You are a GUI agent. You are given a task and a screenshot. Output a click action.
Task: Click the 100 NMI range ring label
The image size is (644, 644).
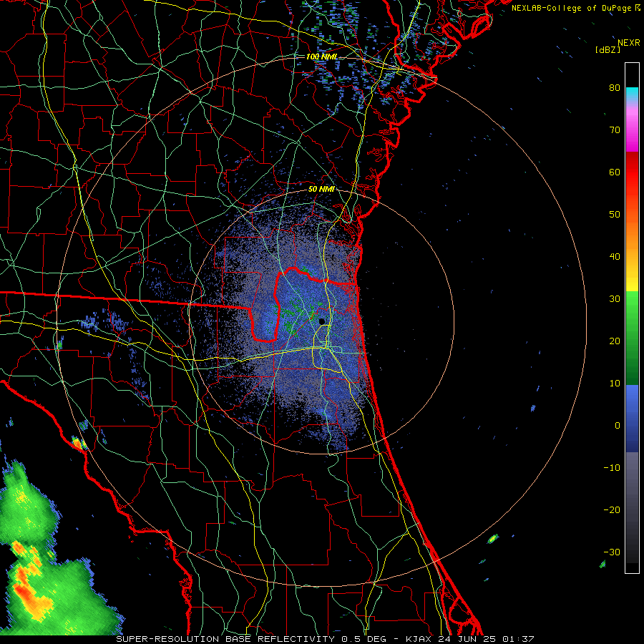coord(321,57)
